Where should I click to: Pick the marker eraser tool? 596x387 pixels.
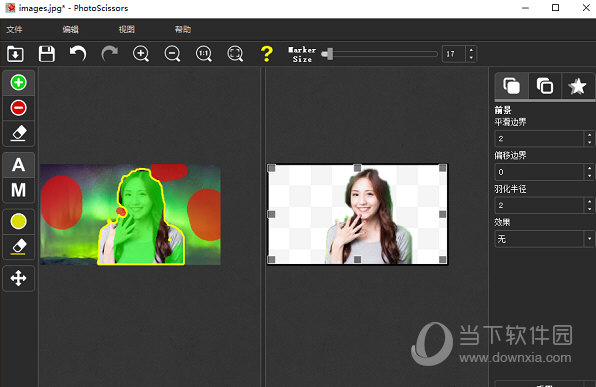click(x=18, y=133)
